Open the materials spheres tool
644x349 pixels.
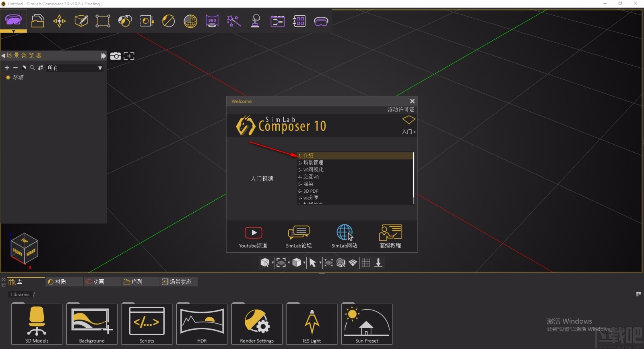click(x=125, y=21)
